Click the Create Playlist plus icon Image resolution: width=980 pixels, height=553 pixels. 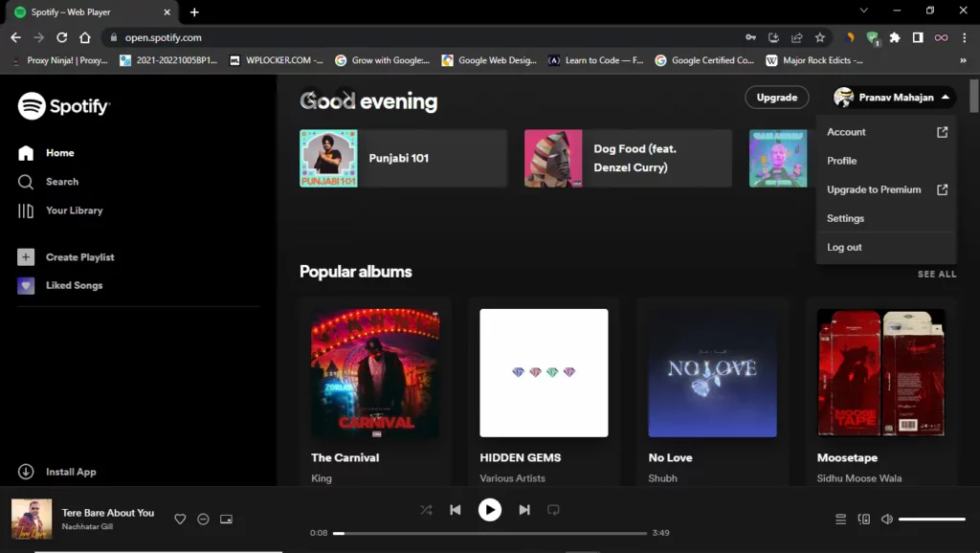click(26, 256)
